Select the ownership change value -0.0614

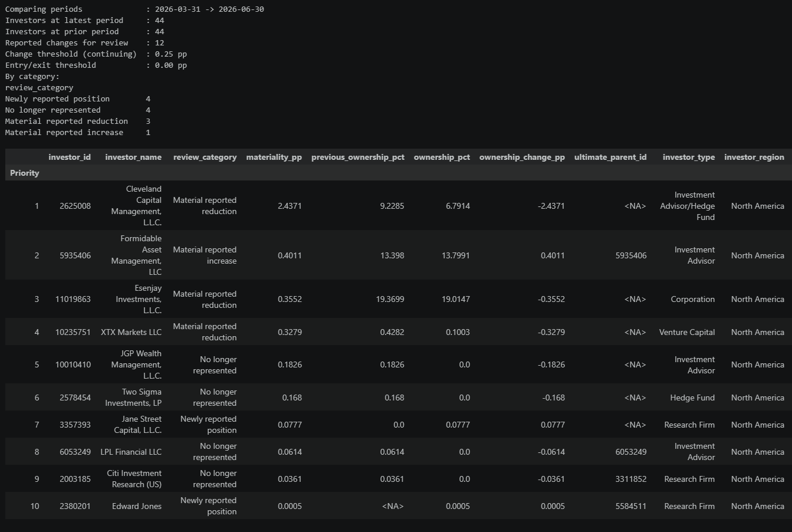tap(550, 452)
